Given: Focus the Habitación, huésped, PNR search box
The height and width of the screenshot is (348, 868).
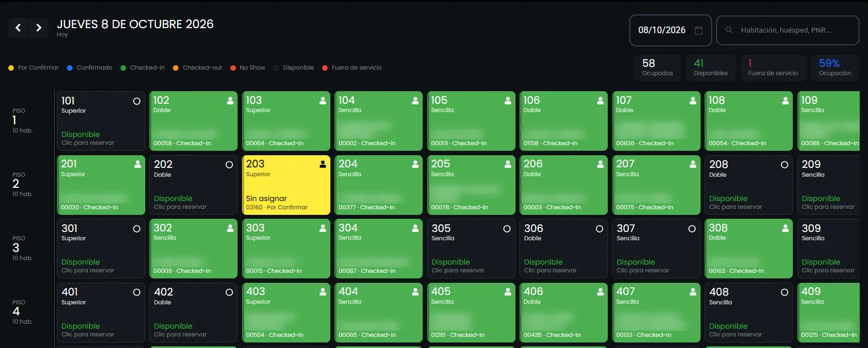Looking at the screenshot, I should [x=787, y=30].
